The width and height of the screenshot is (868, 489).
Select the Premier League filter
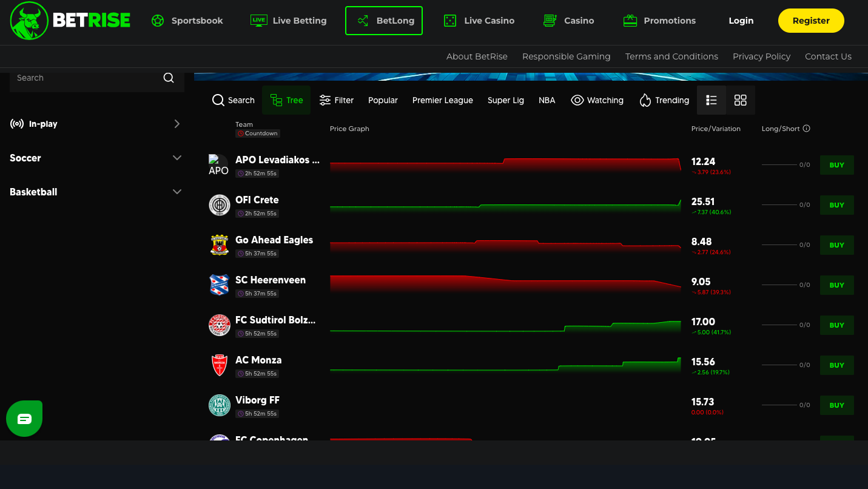pos(443,100)
